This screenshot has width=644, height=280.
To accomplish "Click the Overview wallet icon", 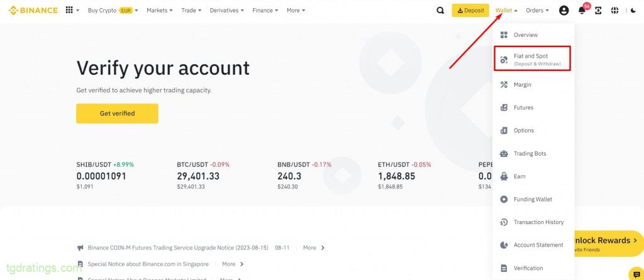I will [504, 35].
